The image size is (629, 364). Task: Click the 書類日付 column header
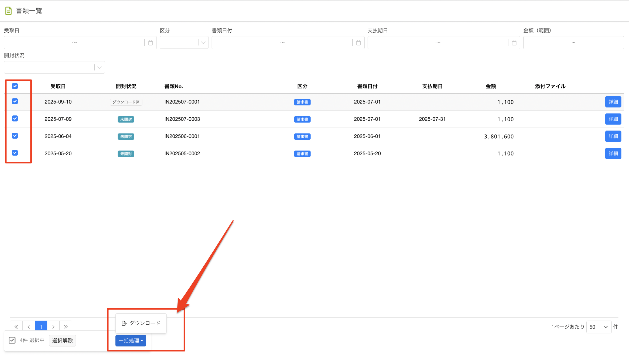[x=367, y=86]
